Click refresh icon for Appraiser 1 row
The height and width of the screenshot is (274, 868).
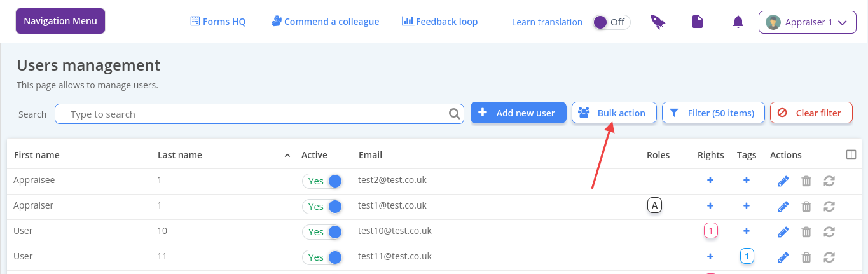coord(829,207)
